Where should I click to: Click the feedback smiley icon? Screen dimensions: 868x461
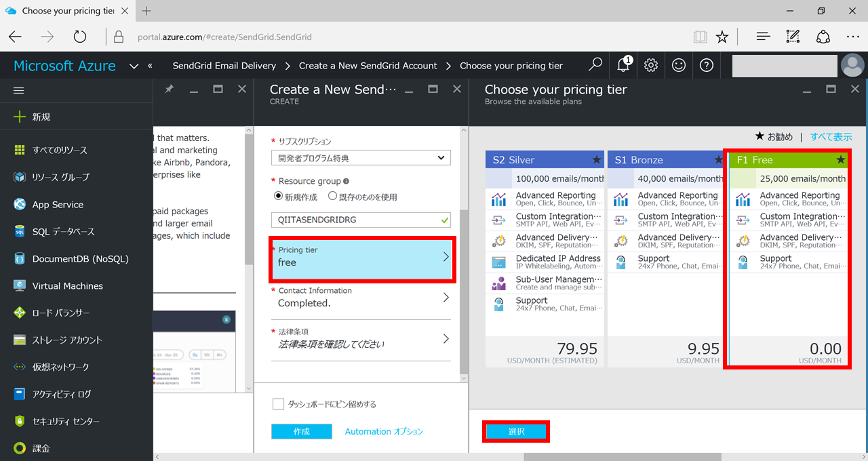pos(678,65)
